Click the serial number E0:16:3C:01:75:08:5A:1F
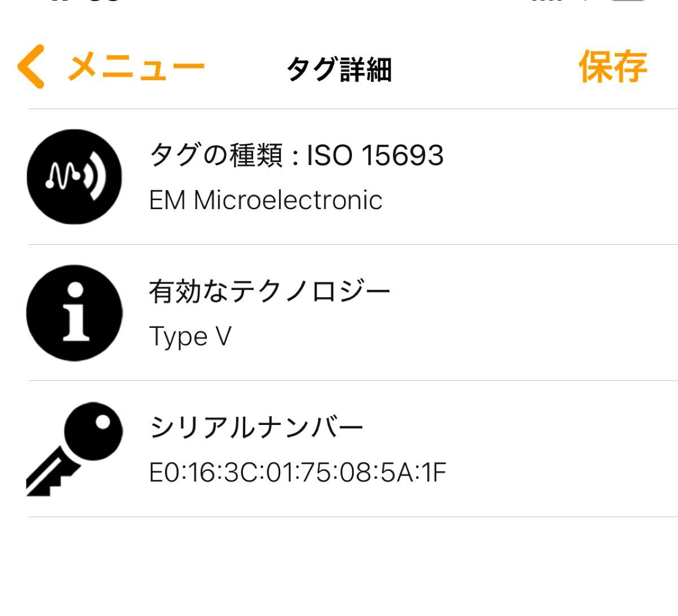 (298, 473)
